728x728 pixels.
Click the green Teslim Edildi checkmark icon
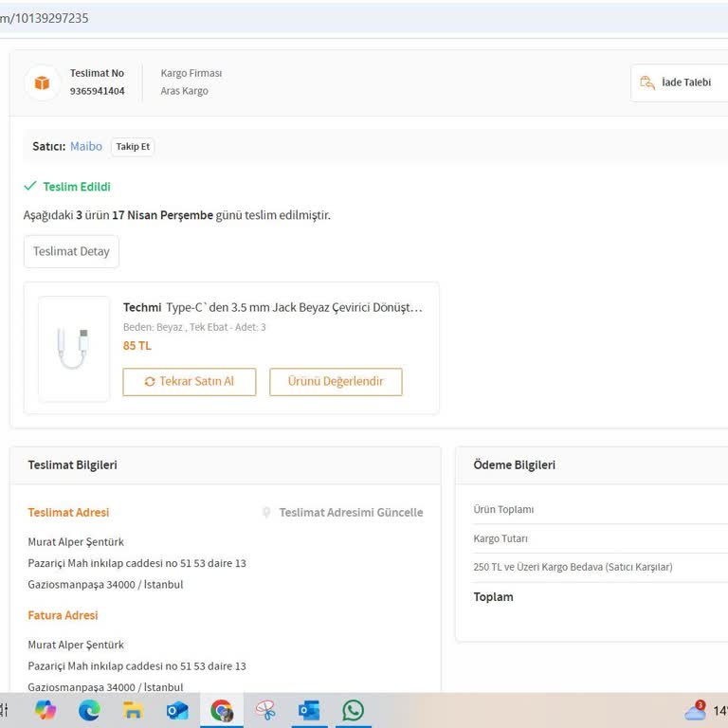30,186
